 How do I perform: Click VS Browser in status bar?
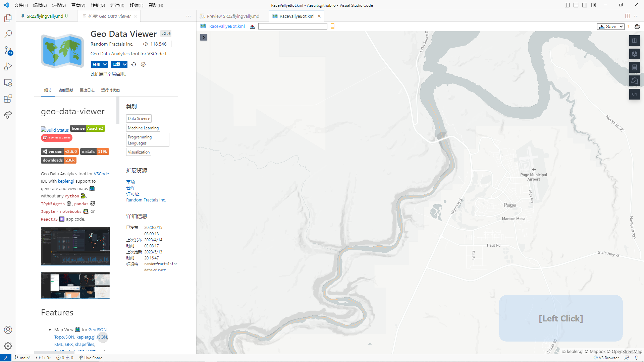click(606, 358)
